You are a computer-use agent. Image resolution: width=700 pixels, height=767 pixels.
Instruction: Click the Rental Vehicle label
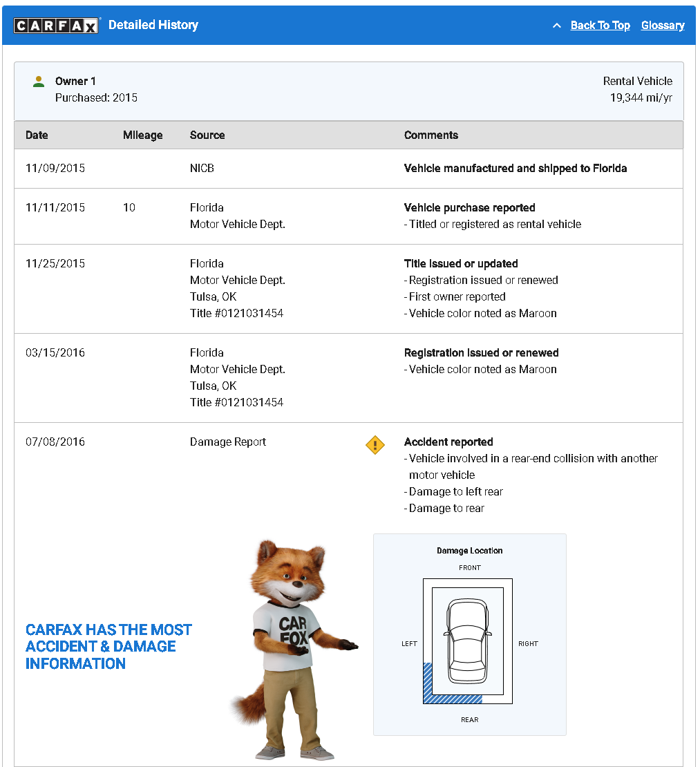click(637, 82)
